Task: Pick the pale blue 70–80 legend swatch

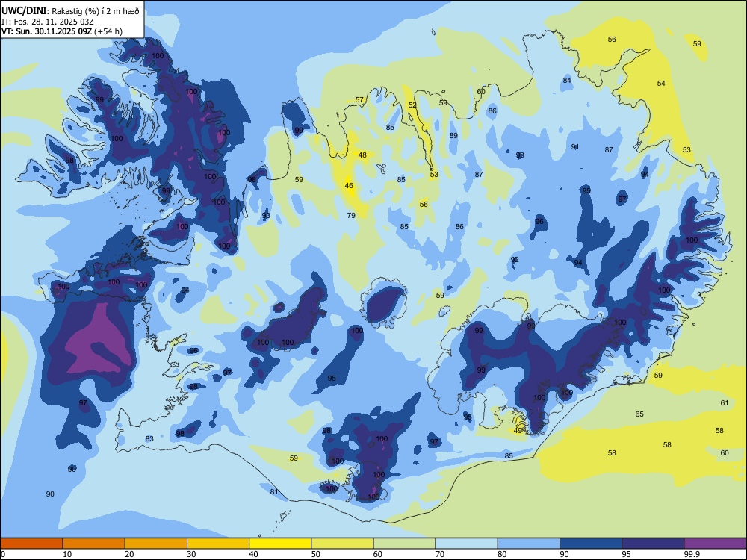Action: [466, 543]
